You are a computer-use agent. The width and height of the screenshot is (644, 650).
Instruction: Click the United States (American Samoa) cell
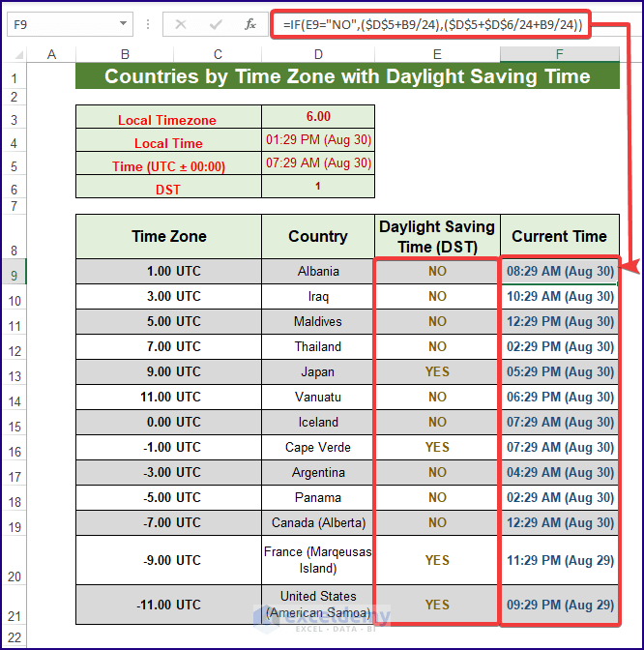tap(318, 605)
